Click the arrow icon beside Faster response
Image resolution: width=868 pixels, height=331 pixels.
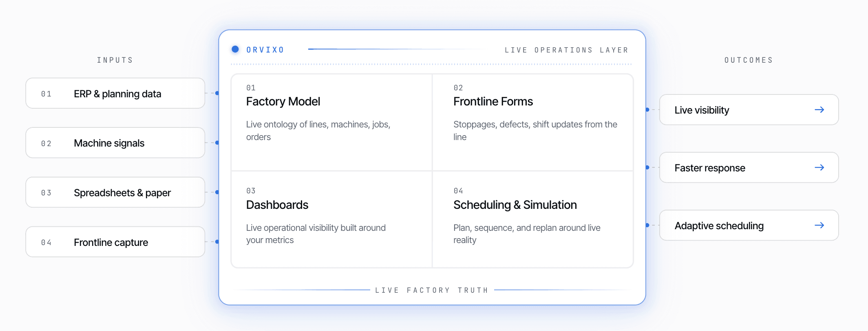819,167
